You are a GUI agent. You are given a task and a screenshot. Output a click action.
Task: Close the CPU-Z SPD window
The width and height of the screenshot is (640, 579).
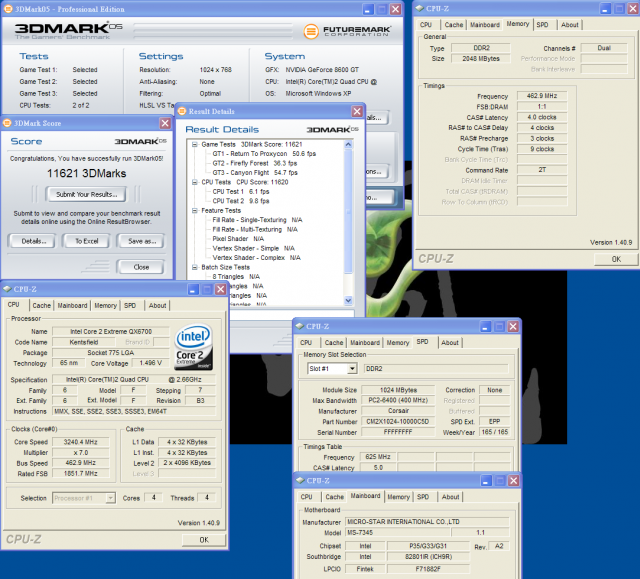point(513,326)
